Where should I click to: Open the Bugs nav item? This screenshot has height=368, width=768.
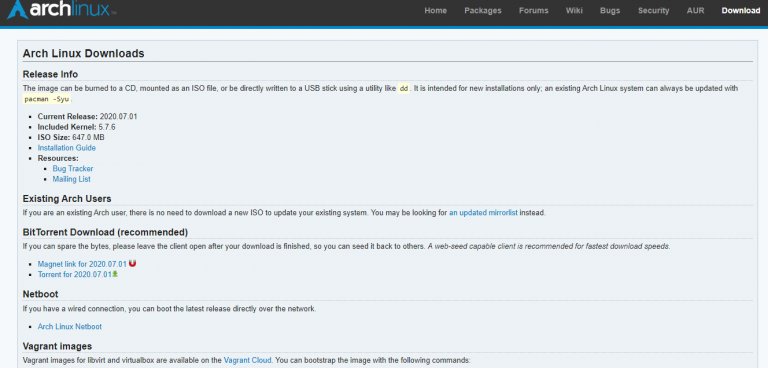pos(610,10)
